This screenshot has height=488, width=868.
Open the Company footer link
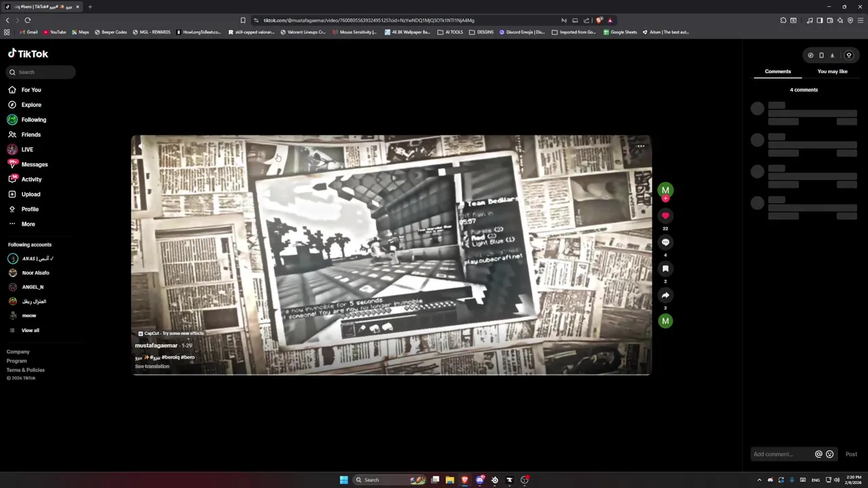point(18,352)
